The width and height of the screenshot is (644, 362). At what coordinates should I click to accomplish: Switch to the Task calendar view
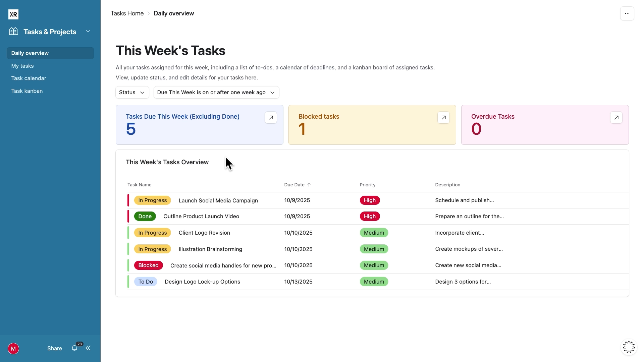[29, 78]
